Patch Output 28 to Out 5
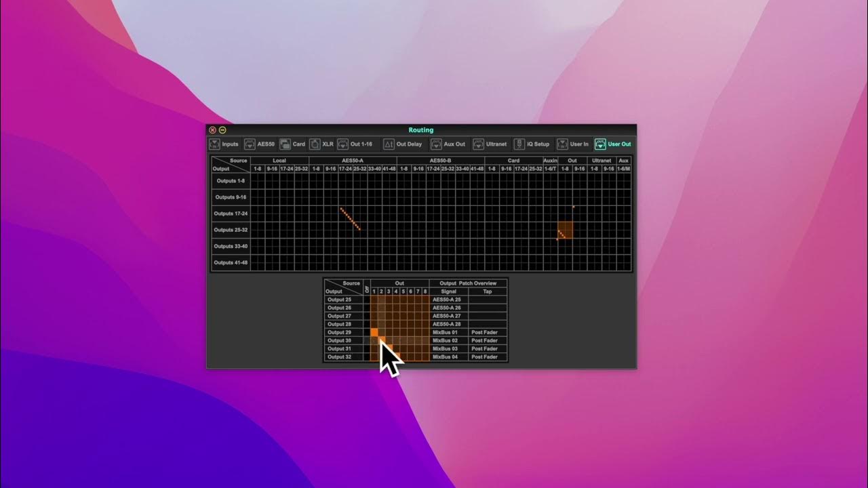The width and height of the screenshot is (868, 488). [x=403, y=324]
